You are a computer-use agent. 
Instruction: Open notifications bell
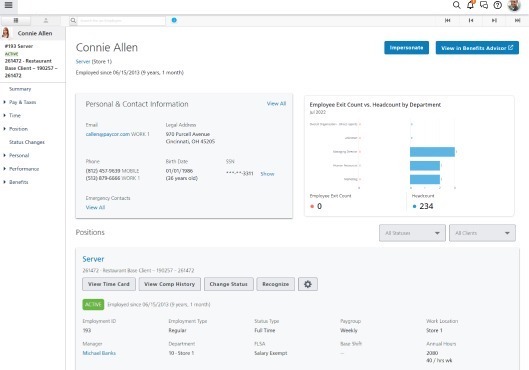coord(470,5)
